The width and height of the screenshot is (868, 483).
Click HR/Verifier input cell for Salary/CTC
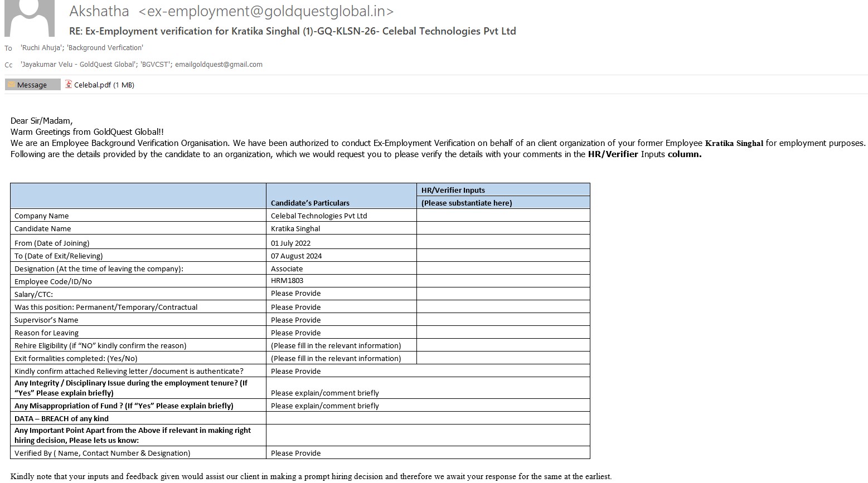[503, 294]
